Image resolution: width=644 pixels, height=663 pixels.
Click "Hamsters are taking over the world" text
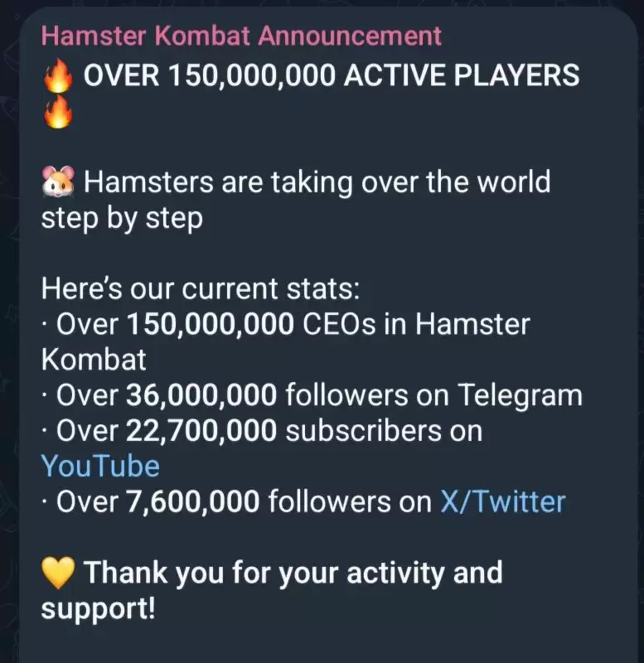tap(317, 182)
